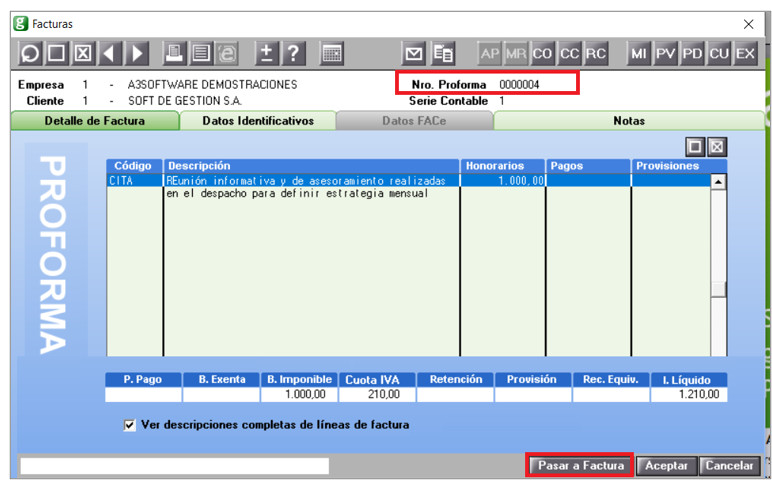Switch to the Notas tab
772x484 pixels.
(629, 121)
